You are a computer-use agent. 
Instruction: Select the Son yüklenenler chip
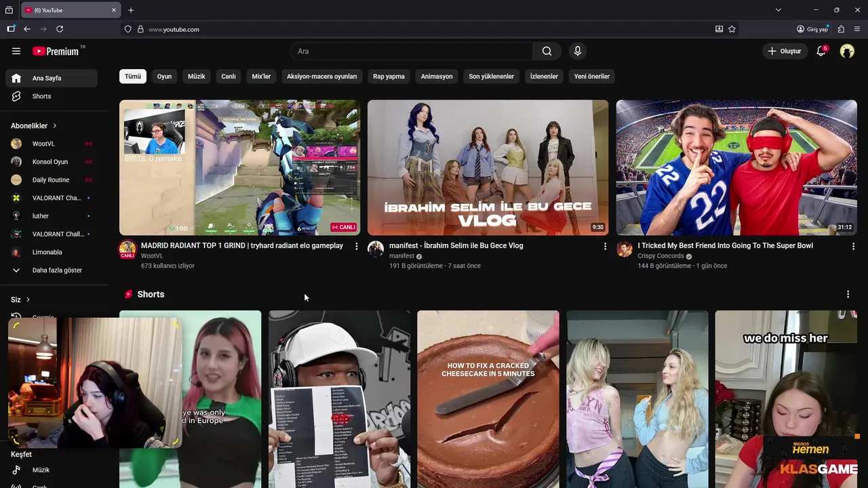(492, 77)
